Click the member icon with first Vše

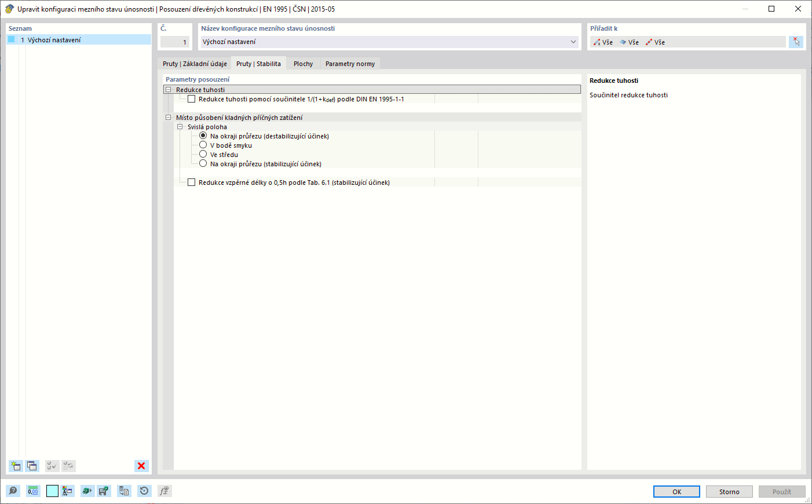[x=597, y=42]
